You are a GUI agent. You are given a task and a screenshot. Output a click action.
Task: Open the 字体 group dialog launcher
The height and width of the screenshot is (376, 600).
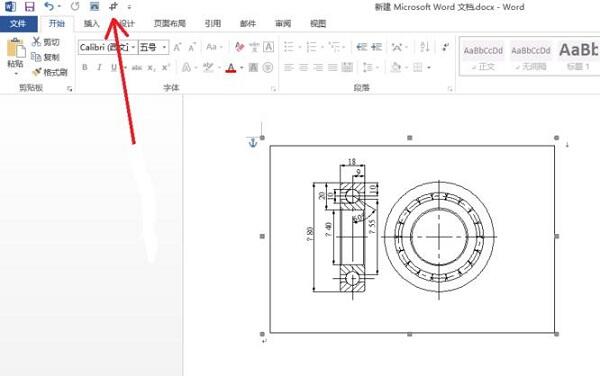pyautogui.click(x=273, y=89)
